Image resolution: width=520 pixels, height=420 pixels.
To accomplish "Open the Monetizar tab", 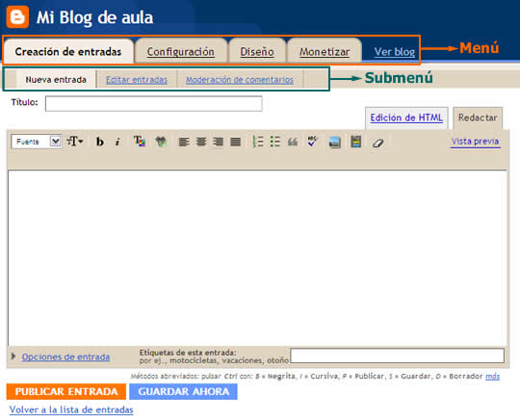I will point(325,52).
